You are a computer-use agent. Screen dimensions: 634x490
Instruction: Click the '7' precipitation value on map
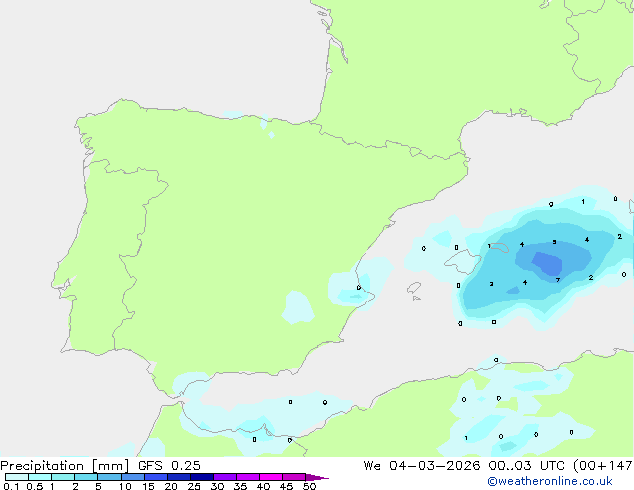pos(558,280)
